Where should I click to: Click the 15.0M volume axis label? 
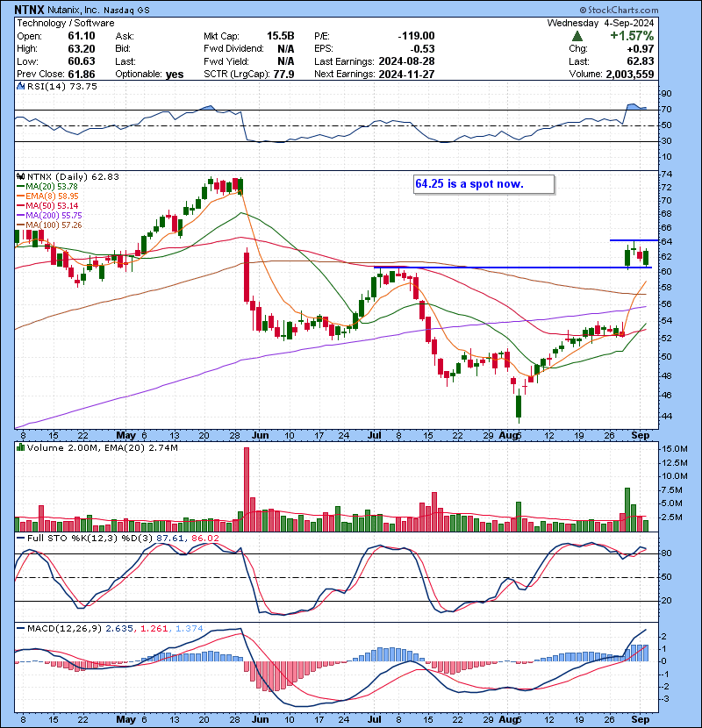[x=675, y=449]
